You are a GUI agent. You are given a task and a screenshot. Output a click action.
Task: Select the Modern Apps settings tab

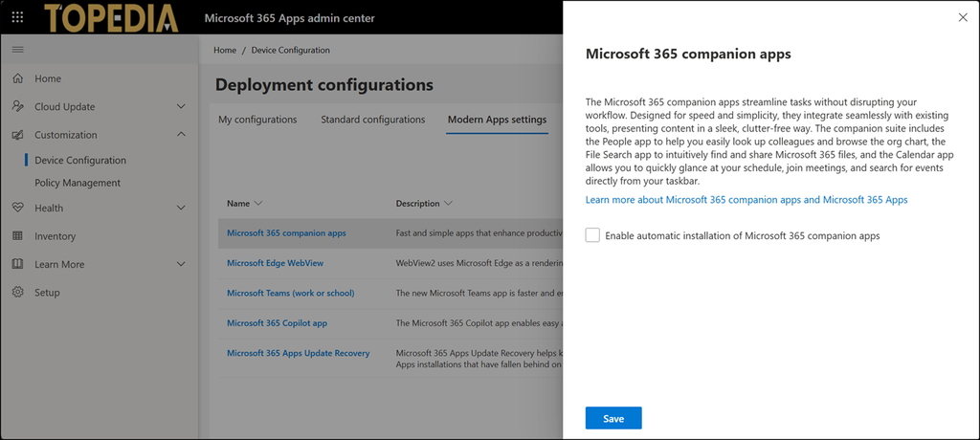pyautogui.click(x=498, y=120)
